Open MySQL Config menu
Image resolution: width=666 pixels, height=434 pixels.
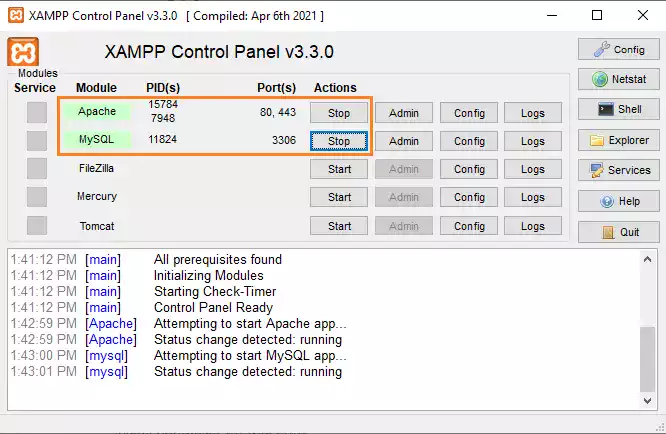click(469, 141)
